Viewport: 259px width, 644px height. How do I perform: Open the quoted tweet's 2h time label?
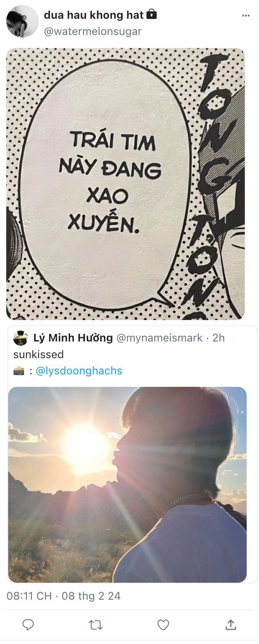218,338
